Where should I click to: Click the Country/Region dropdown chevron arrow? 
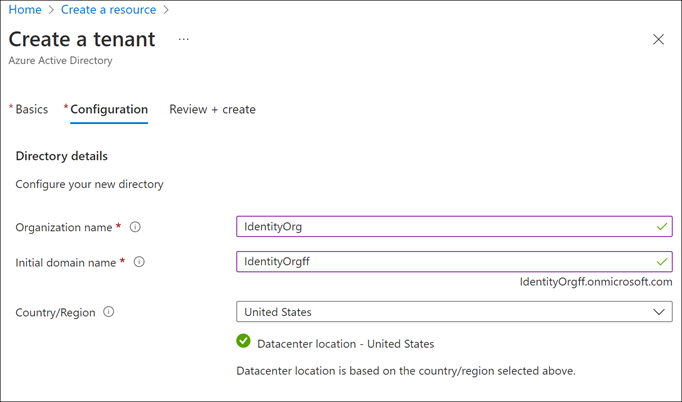pyautogui.click(x=659, y=312)
